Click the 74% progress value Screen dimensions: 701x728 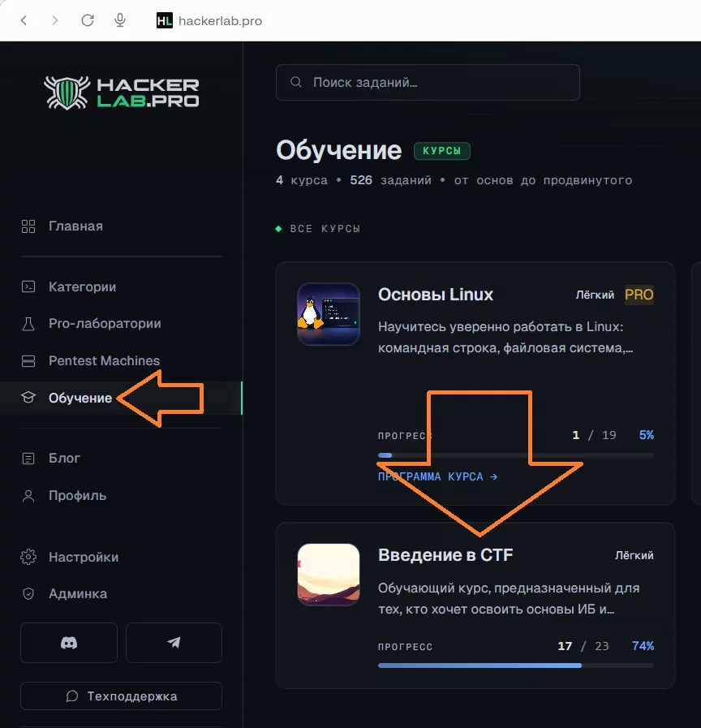tap(643, 646)
